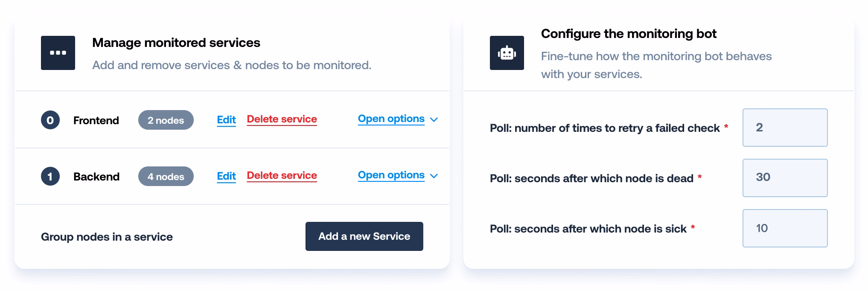Click the Frontend service name
Viewport: 868px width, 291px height.
point(96,121)
